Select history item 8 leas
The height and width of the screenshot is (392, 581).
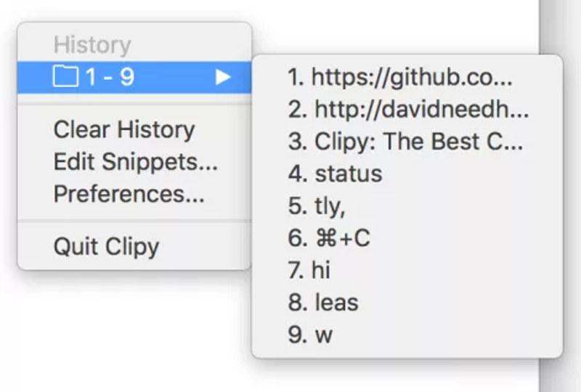point(407,303)
